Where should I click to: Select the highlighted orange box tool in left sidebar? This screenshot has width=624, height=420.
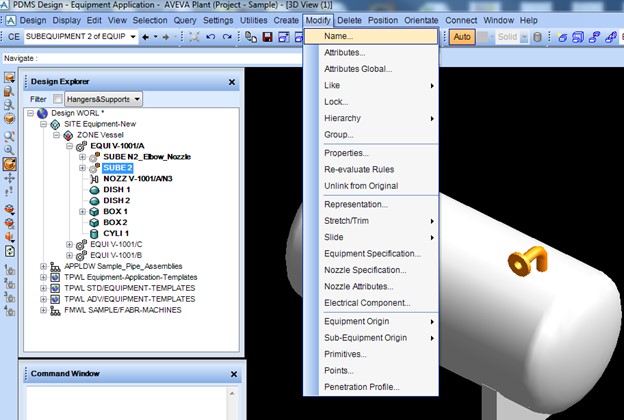tap(9, 163)
